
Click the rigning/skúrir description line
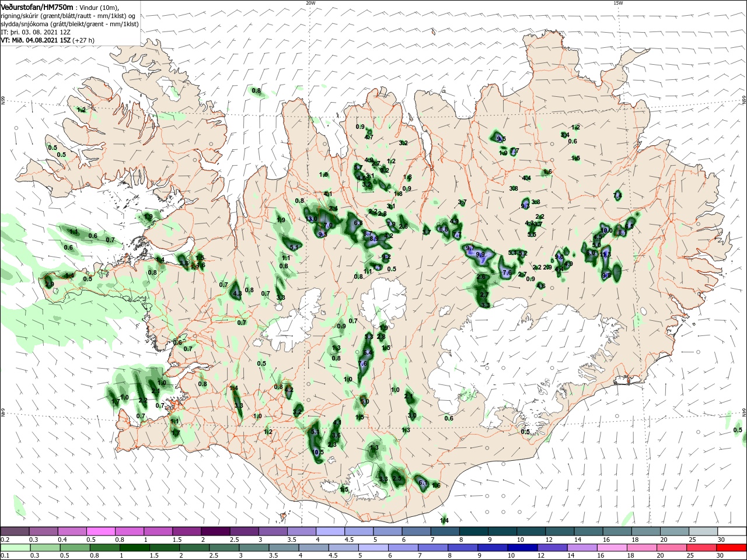[x=68, y=16]
